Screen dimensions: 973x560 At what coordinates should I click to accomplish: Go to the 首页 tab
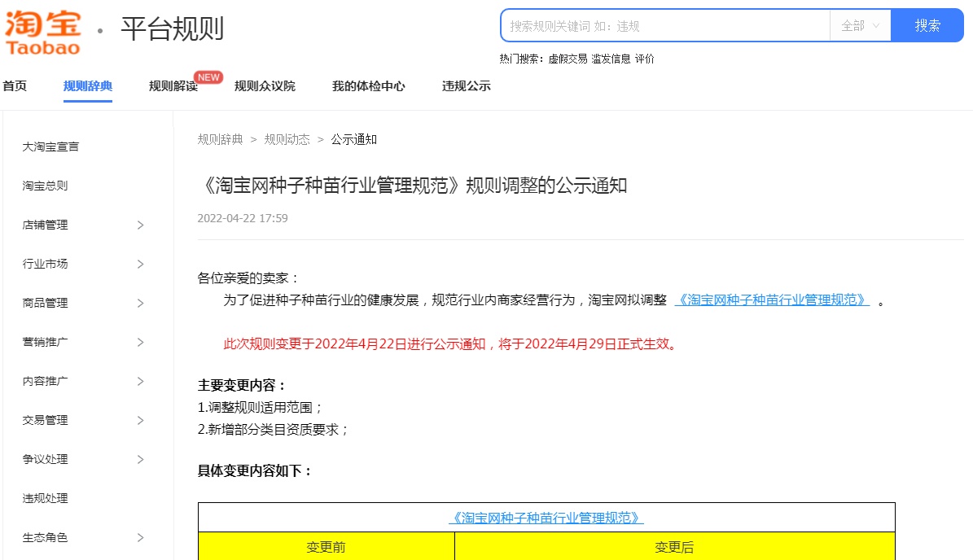pos(15,86)
